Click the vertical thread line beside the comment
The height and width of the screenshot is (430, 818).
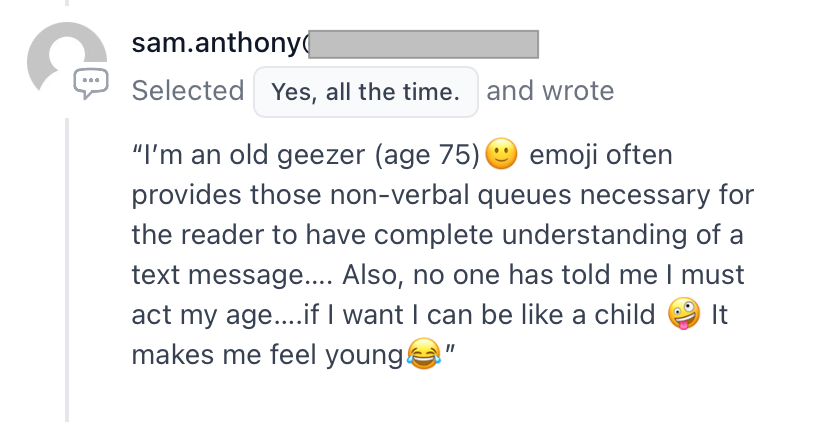tap(67, 269)
